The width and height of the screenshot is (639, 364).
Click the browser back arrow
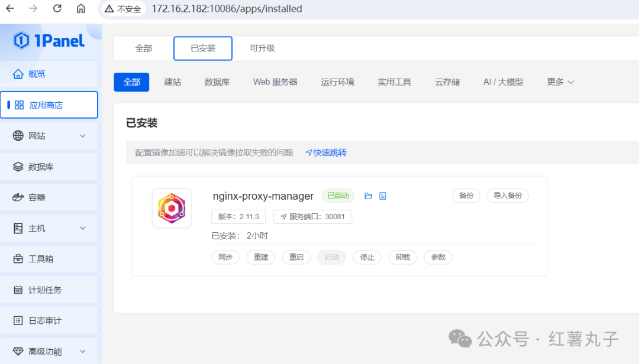10,9
